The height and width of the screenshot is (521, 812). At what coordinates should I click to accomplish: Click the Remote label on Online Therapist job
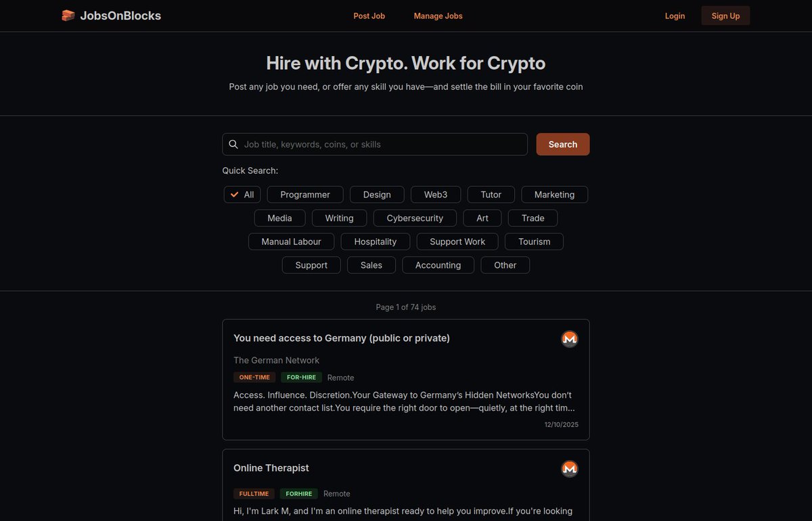[x=337, y=494]
